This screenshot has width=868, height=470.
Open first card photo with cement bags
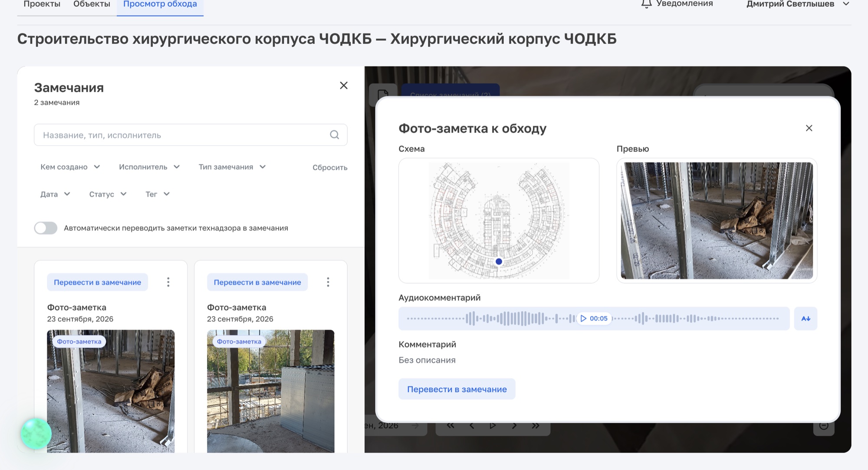pyautogui.click(x=111, y=391)
